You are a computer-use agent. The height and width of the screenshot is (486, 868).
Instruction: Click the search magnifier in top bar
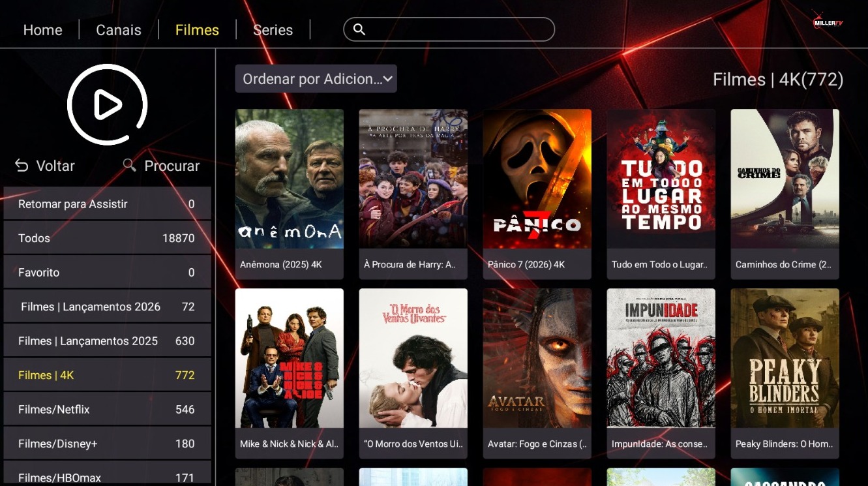click(x=359, y=29)
